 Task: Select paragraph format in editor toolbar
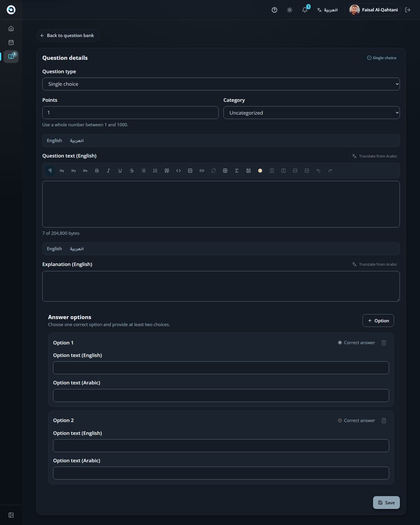[x=50, y=171]
